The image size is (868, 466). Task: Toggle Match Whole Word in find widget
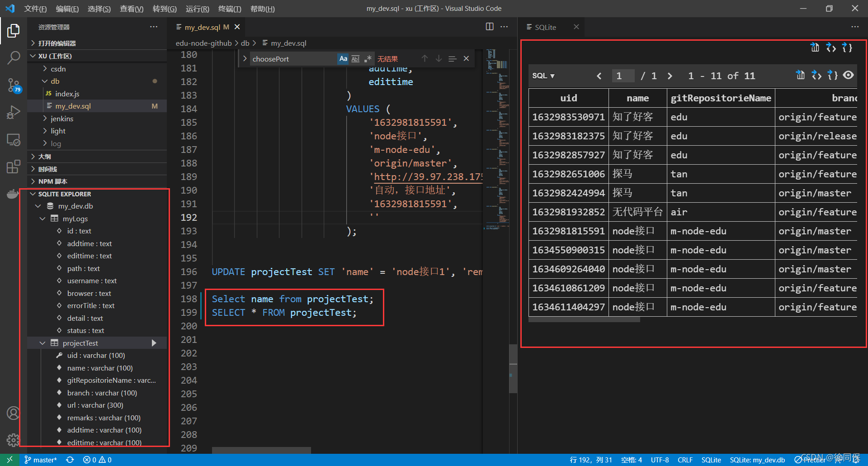point(355,59)
